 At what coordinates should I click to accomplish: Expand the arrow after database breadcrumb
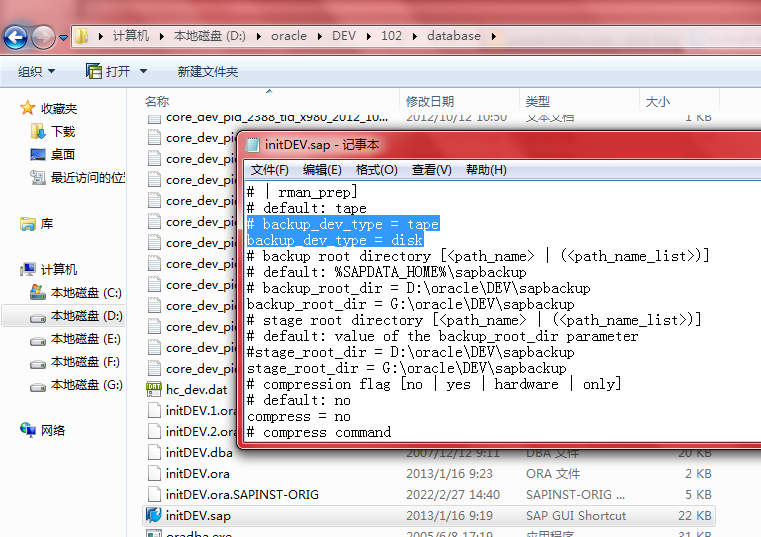point(494,36)
